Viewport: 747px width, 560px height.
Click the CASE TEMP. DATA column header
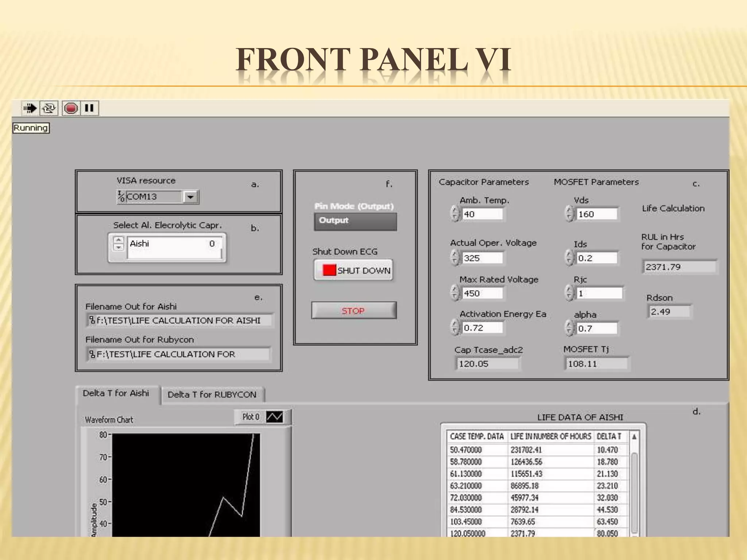click(477, 436)
